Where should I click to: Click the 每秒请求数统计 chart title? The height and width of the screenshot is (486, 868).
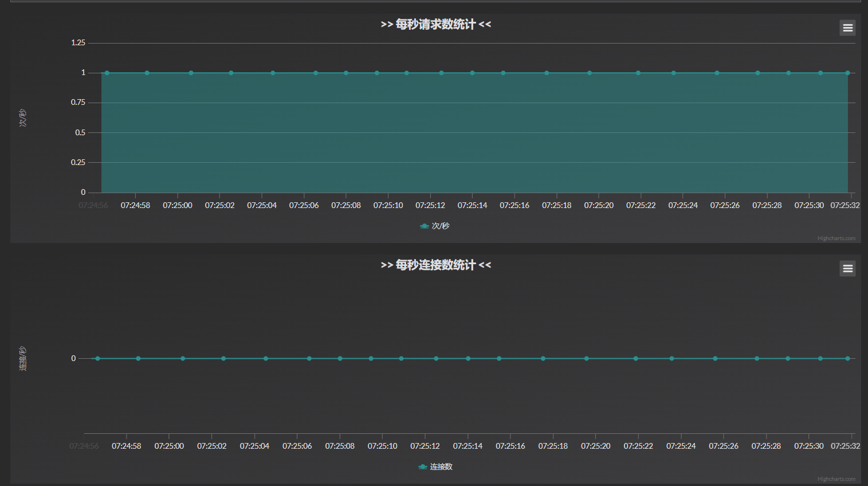pyautogui.click(x=436, y=24)
